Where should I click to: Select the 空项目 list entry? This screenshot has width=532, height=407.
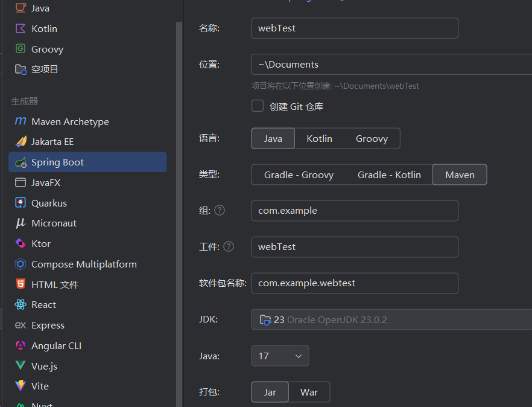(x=87, y=69)
